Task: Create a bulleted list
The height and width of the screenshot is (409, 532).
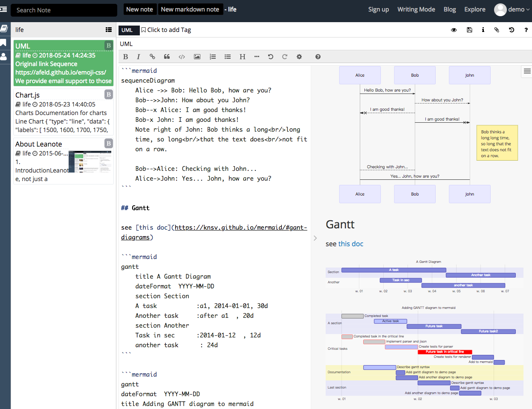Action: 228,57
